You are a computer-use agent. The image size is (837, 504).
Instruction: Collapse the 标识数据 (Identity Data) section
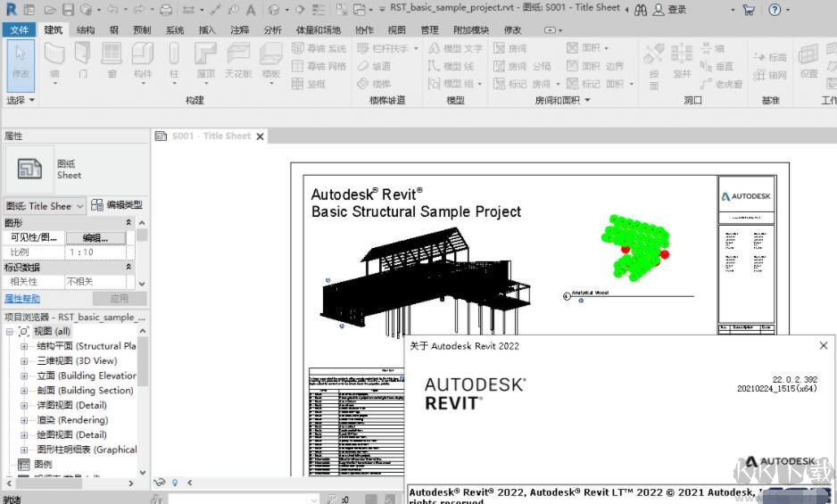pyautogui.click(x=128, y=267)
